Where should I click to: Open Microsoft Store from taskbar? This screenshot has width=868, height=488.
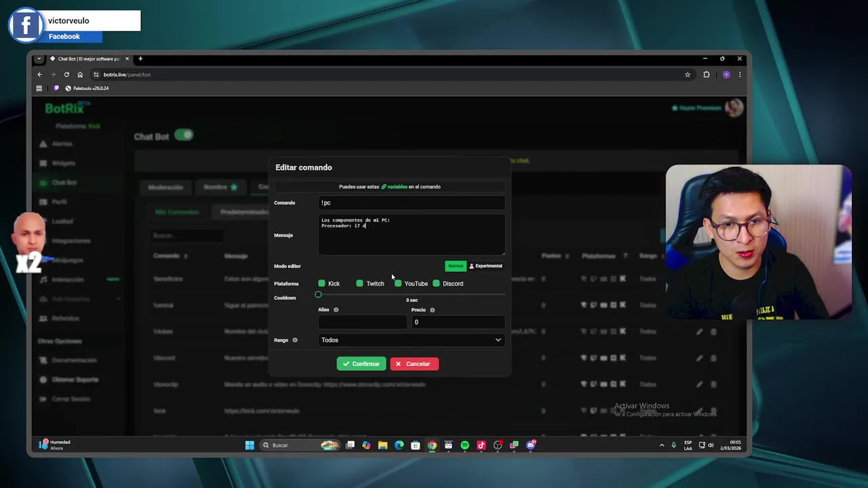click(416, 445)
